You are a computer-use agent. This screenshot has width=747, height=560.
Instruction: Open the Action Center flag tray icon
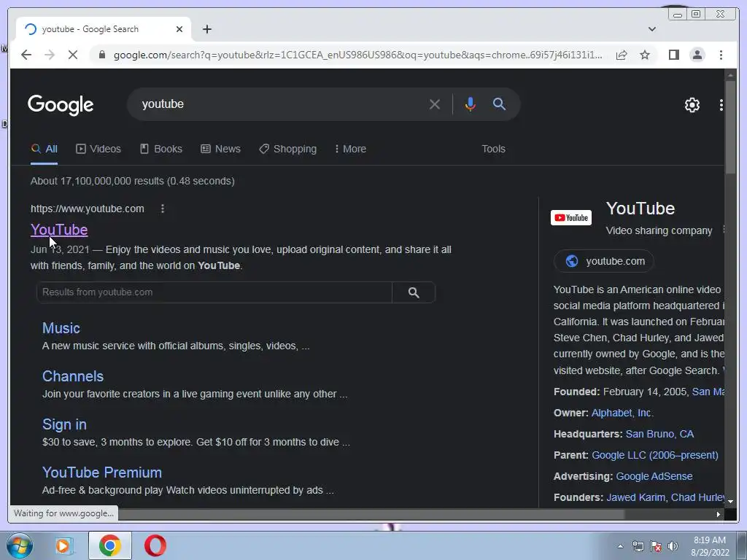pyautogui.click(x=656, y=546)
